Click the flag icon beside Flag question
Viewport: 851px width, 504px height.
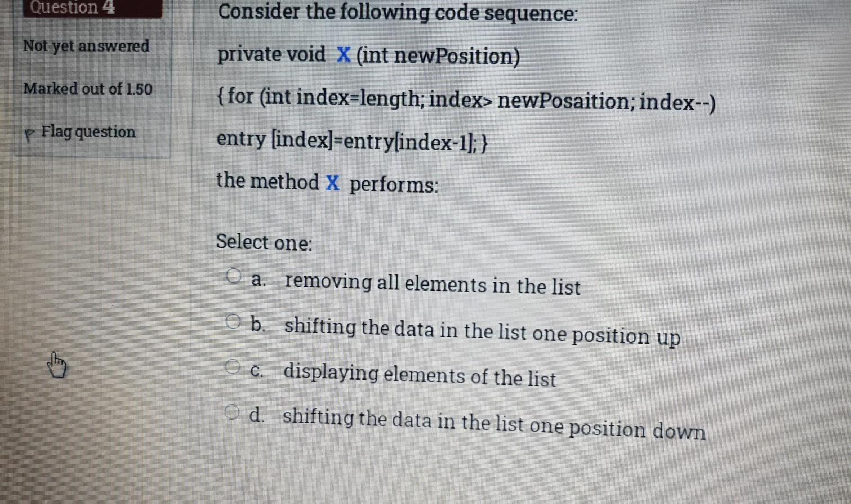click(x=30, y=133)
